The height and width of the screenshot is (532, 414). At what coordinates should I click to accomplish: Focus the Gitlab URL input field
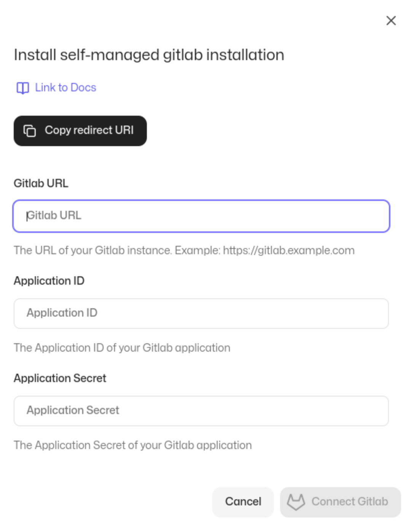pos(201,216)
